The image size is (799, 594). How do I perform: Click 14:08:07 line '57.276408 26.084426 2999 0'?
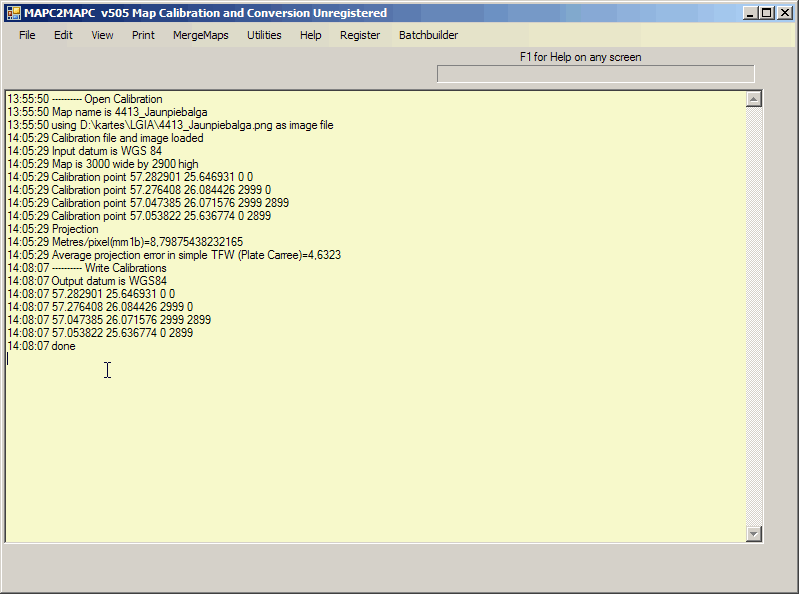pos(100,307)
